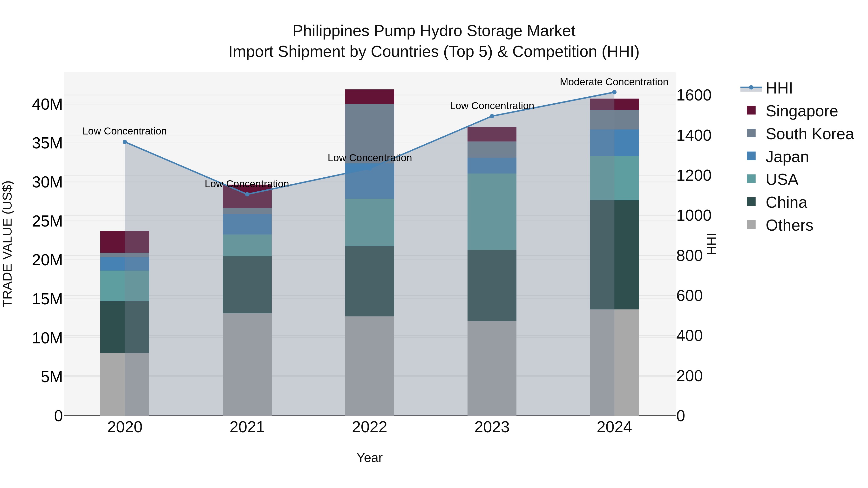This screenshot has width=868, height=488.
Task: Click the 2022 HHI line point
Action: [x=370, y=168]
